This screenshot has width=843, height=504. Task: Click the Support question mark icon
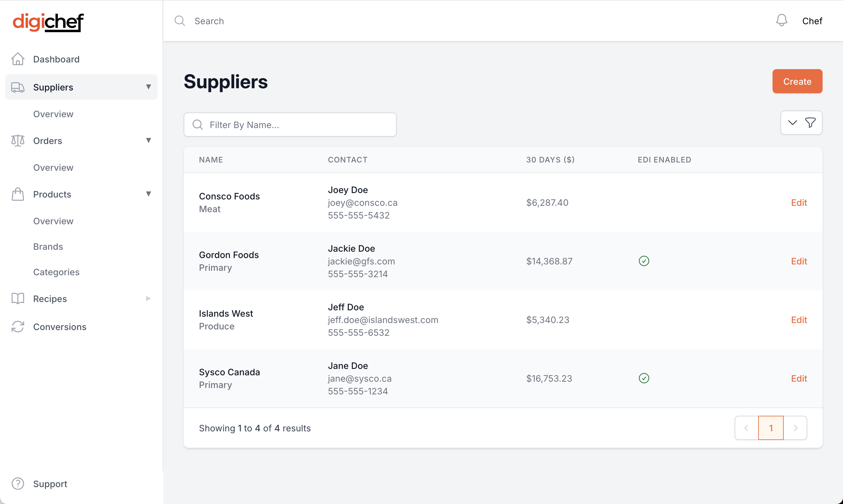point(18,484)
